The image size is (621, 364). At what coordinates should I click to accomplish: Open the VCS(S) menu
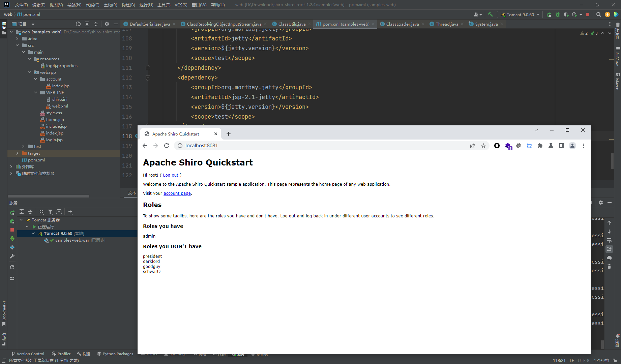(181, 5)
